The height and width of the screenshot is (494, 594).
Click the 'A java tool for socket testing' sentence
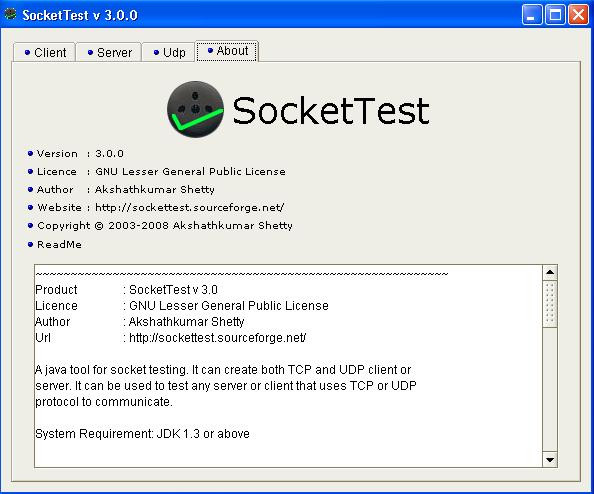click(112, 370)
